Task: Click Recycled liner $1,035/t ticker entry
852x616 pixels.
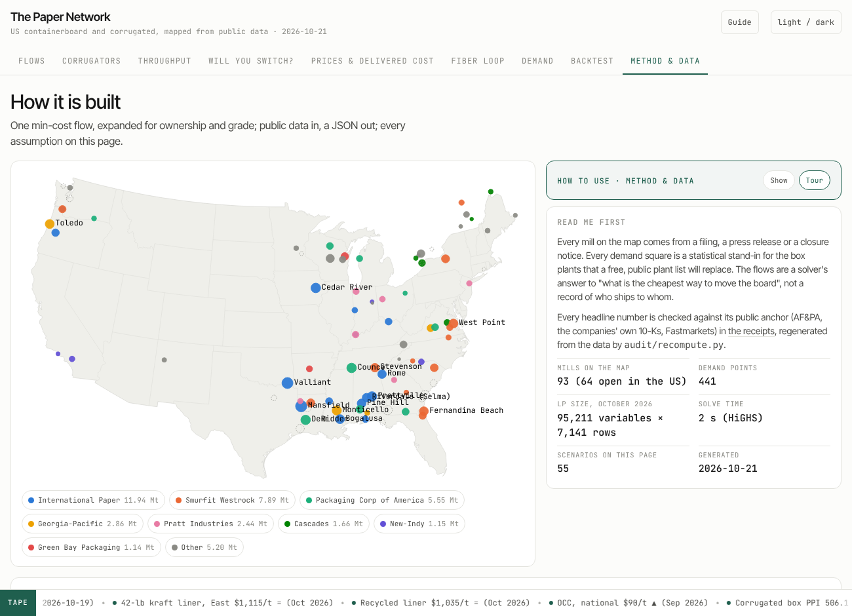Action: tap(440, 603)
